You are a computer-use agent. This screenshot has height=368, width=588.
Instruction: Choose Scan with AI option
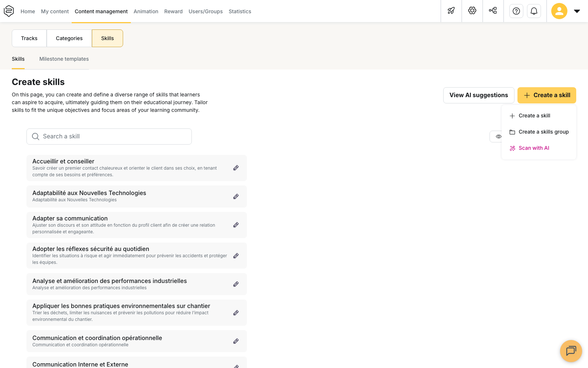[539, 148]
